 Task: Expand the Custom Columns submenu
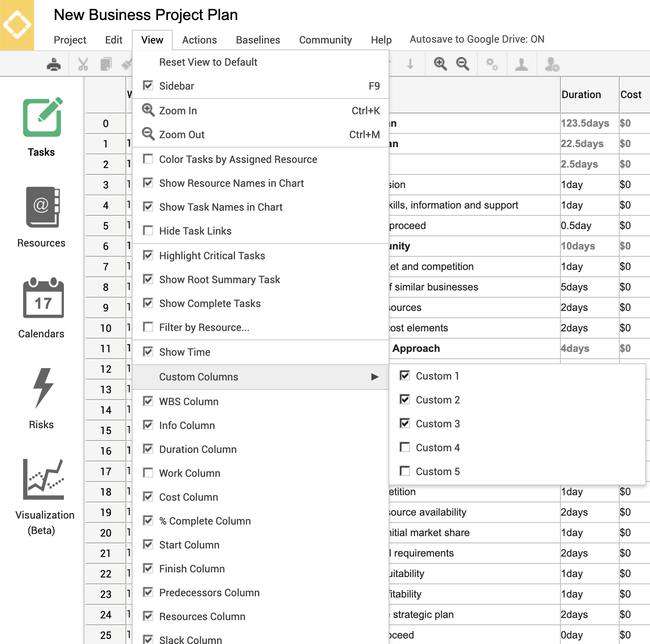261,377
